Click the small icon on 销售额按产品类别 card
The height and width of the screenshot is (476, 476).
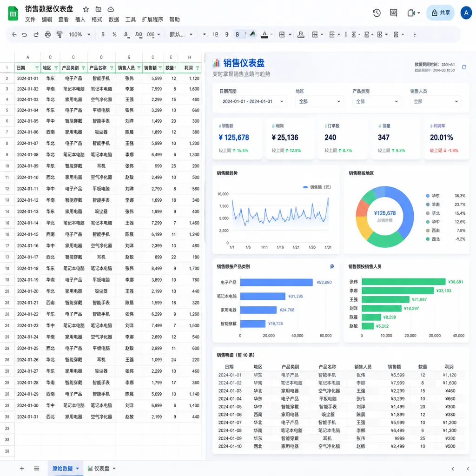click(x=332, y=266)
